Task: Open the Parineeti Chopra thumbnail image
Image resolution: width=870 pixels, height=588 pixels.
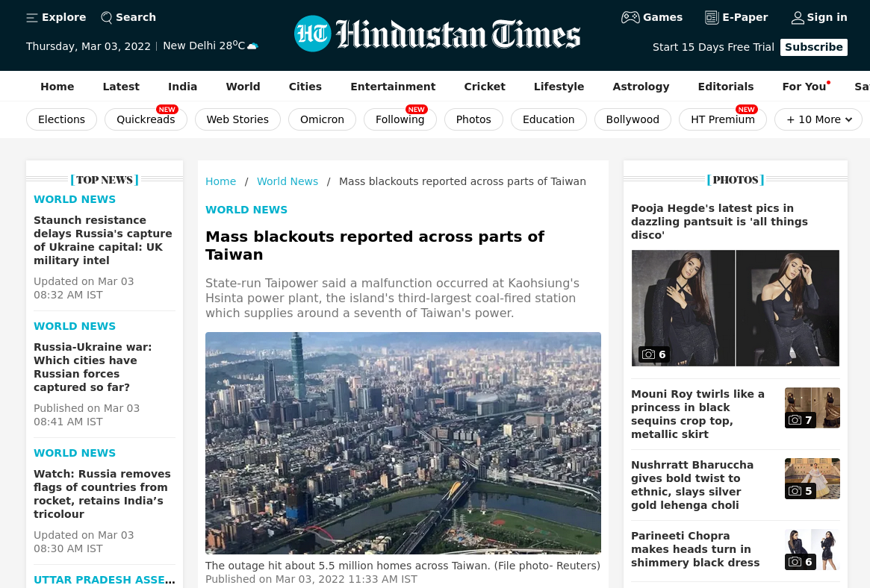Action: click(x=812, y=550)
